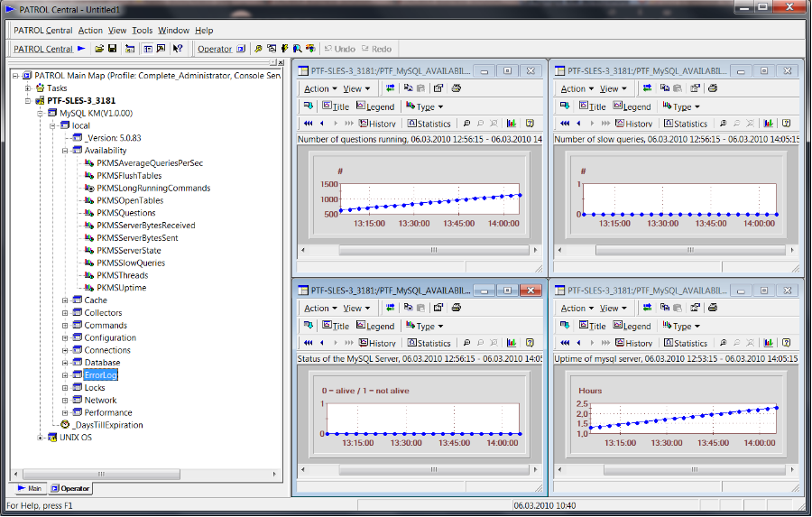
Task: Click the open file icon in main toolbar
Action: [99, 49]
